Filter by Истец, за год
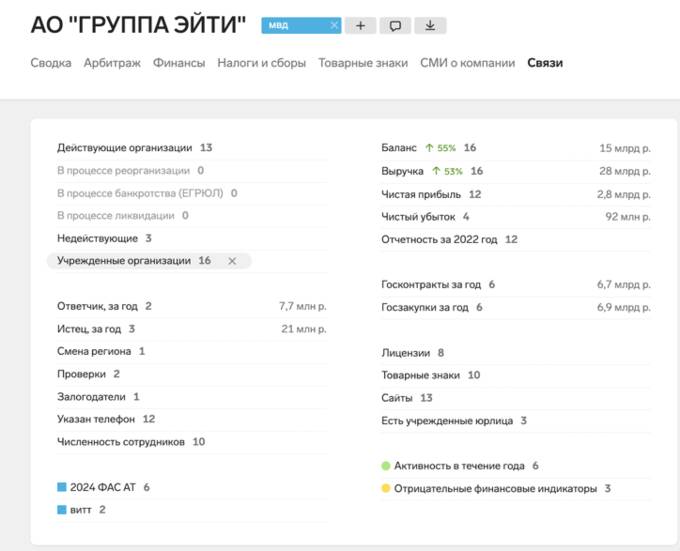 (x=192, y=329)
